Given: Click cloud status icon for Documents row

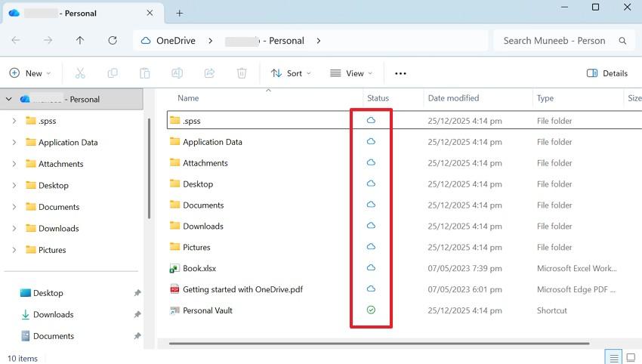Looking at the screenshot, I should coord(371,205).
